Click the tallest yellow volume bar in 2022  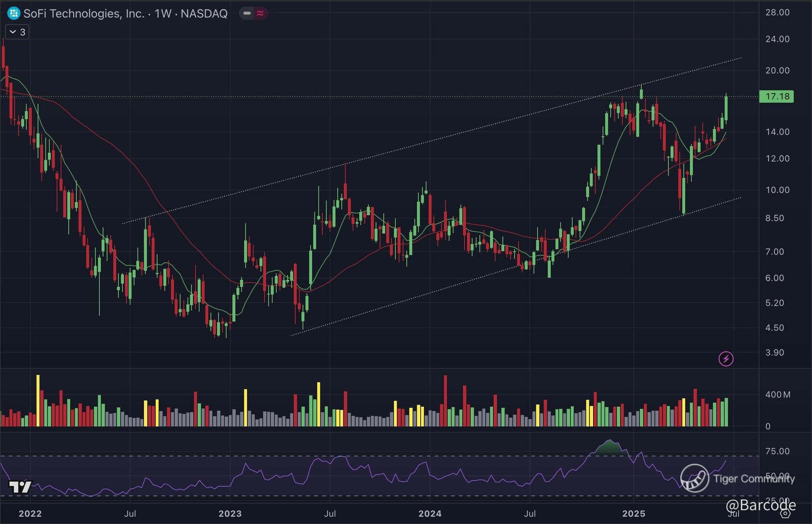(38, 400)
